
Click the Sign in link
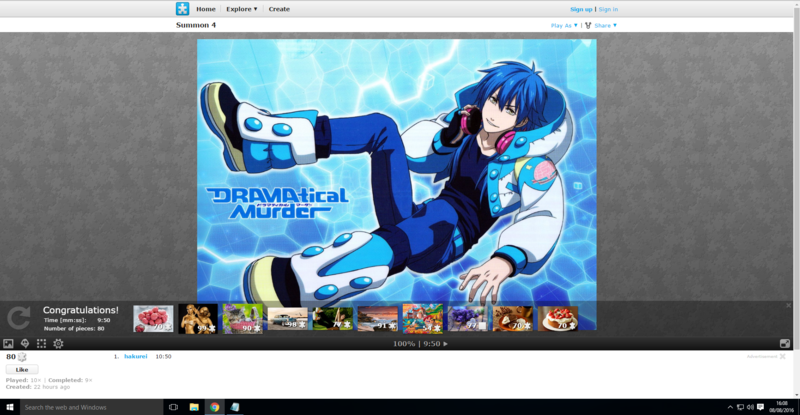(x=608, y=9)
